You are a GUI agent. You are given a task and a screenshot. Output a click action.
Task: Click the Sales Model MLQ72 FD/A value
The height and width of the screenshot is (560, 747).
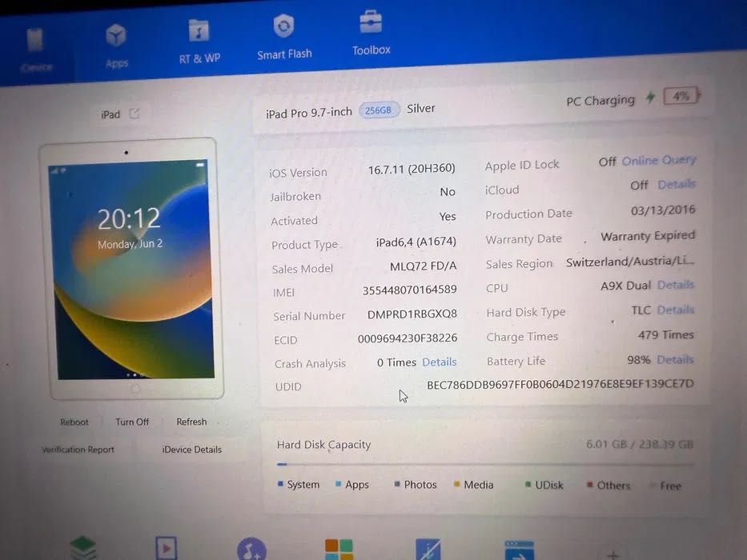(x=423, y=266)
